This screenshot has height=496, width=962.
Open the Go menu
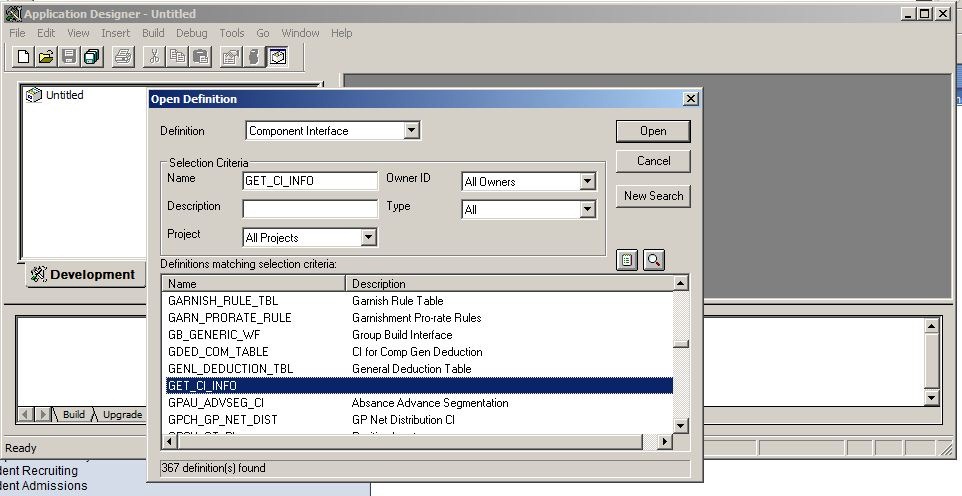[x=263, y=33]
